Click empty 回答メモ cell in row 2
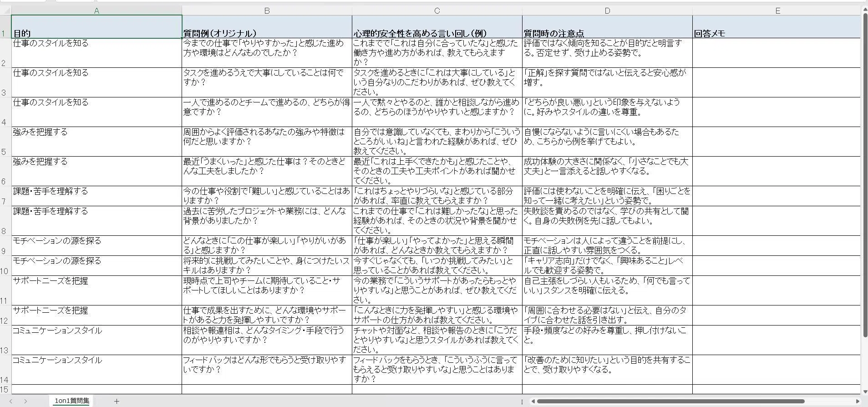The image size is (868, 407). (x=777, y=53)
